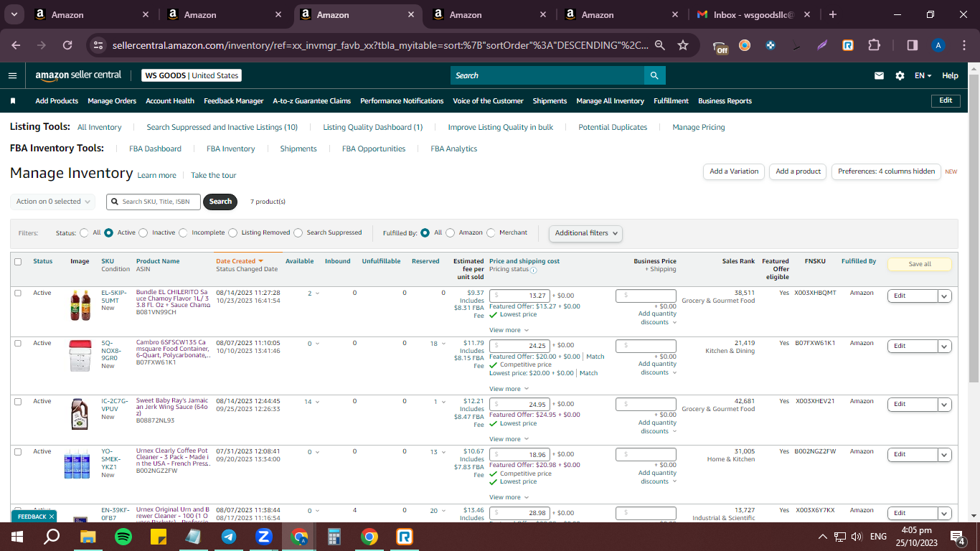Open Manage Orders in favorites bar
This screenshot has width=980, height=551.
[x=112, y=101]
